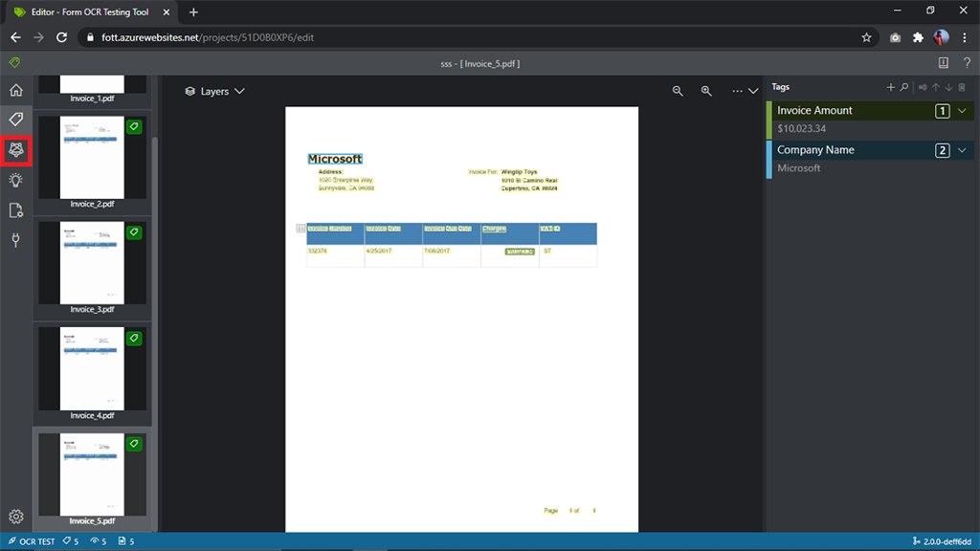Delete the selected tag with trash icon
This screenshot has width=980, height=551.
click(x=961, y=87)
